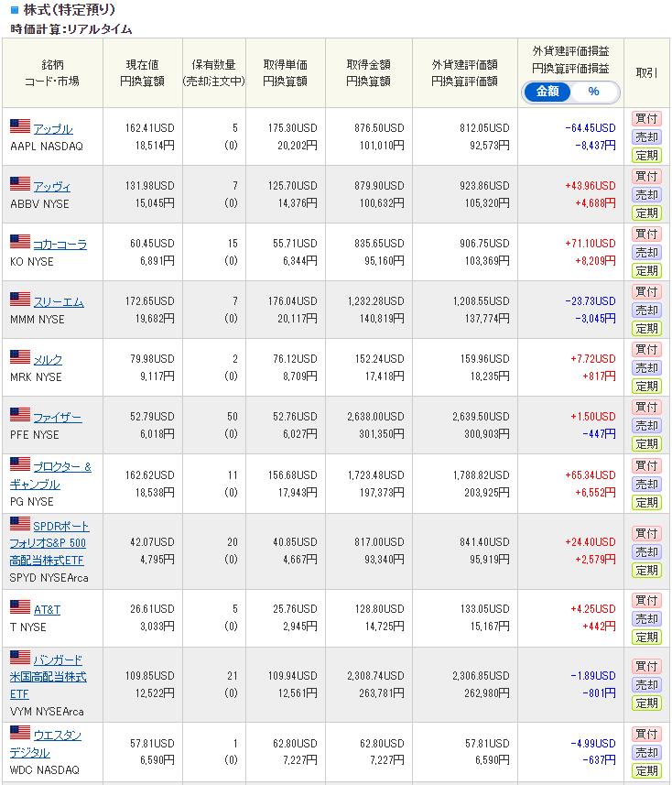
Task: Click 定期 button for MMM
Action: coord(646,329)
